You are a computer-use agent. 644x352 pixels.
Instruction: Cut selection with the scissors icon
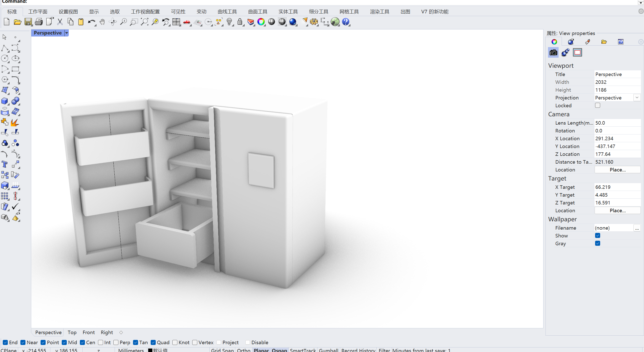tap(60, 22)
